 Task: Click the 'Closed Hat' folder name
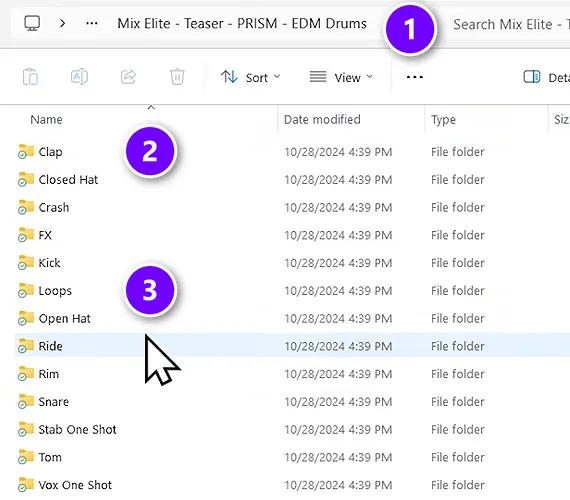(68, 180)
